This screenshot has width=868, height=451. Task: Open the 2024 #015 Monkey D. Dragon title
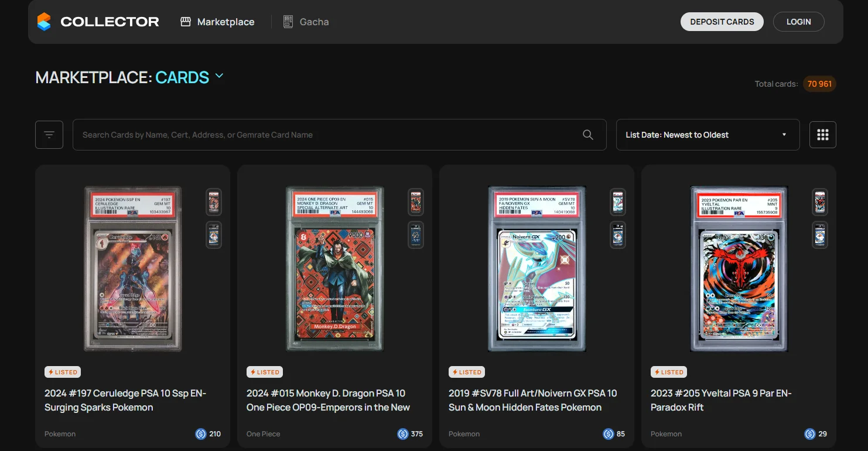point(328,400)
